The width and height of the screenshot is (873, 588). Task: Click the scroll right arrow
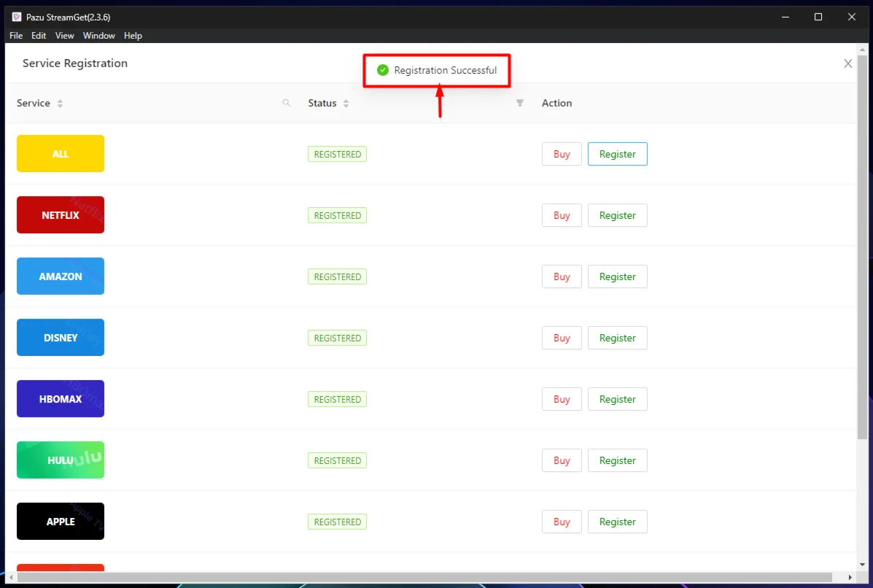(850, 577)
